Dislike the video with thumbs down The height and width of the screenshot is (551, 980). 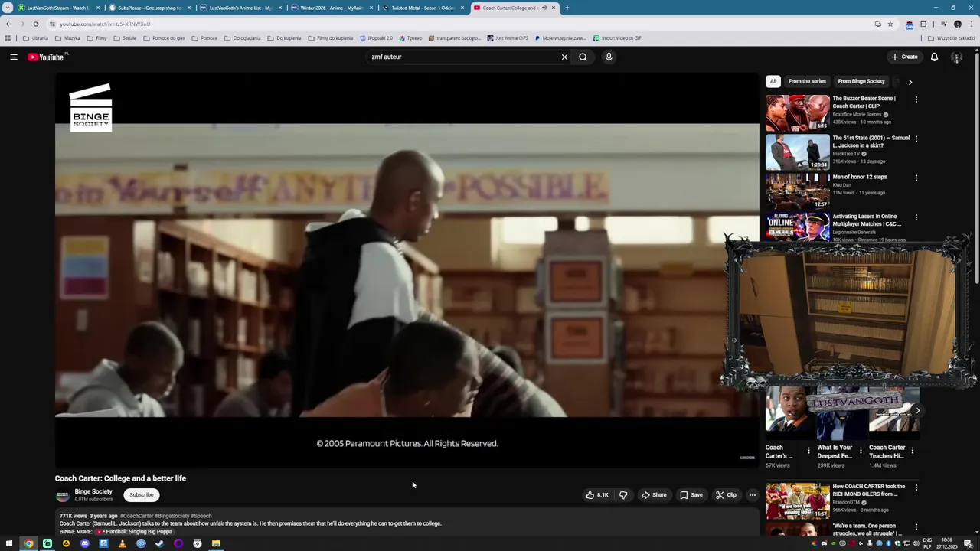click(x=623, y=495)
